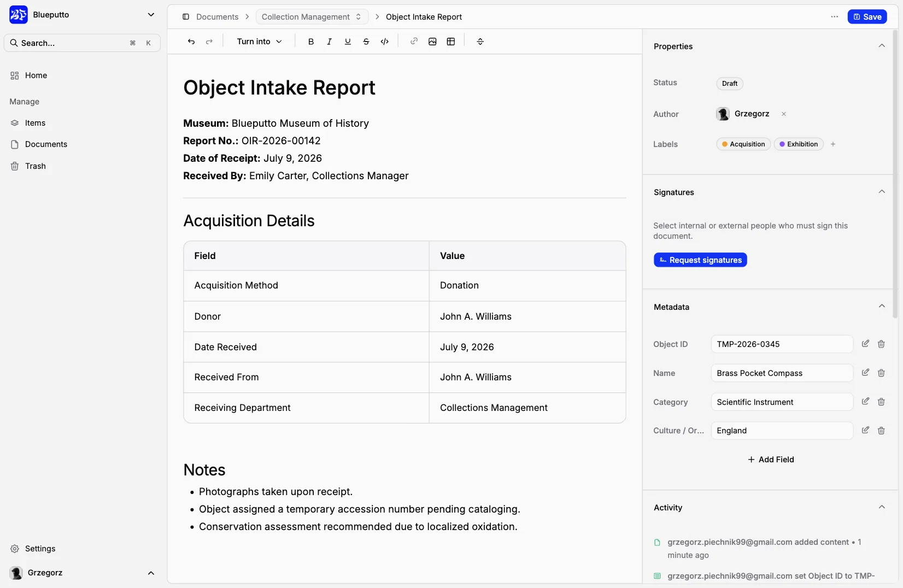
Task: Insert table icon in toolbar
Action: (x=451, y=42)
